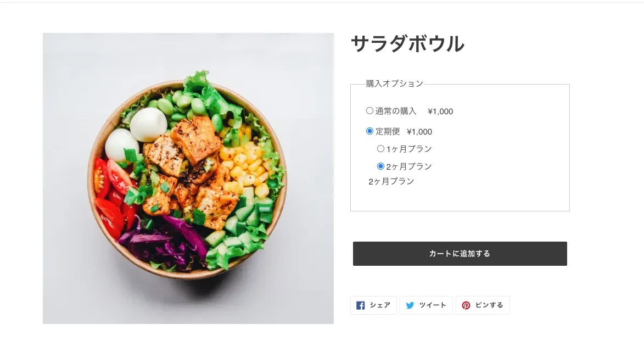
Task: Click the ¥1,000 price beside 定期便
Action: pyautogui.click(x=419, y=132)
